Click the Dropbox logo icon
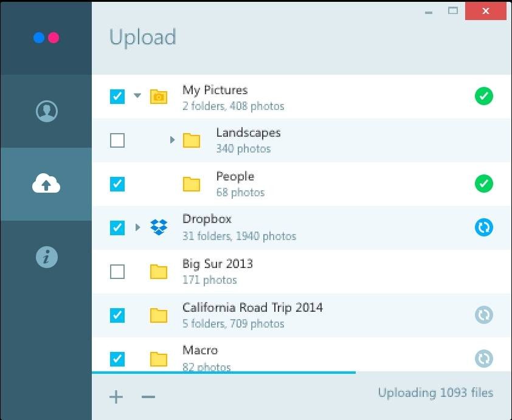The height and width of the screenshot is (420, 512). [159, 227]
